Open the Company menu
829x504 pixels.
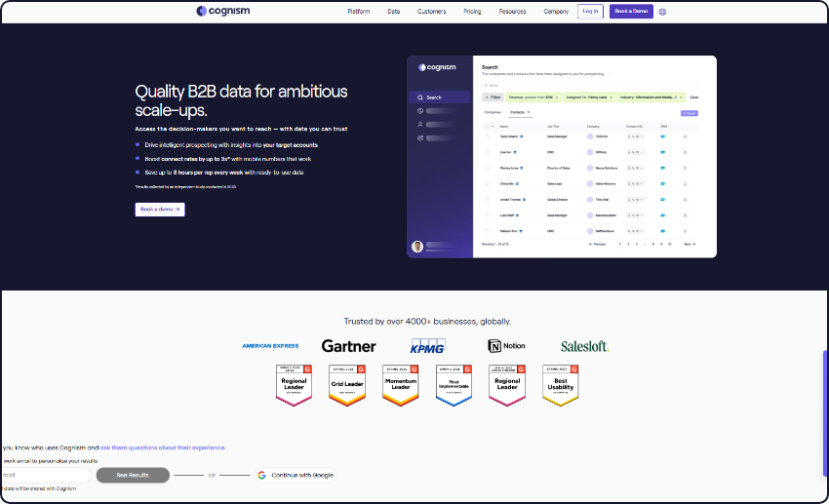556,11
